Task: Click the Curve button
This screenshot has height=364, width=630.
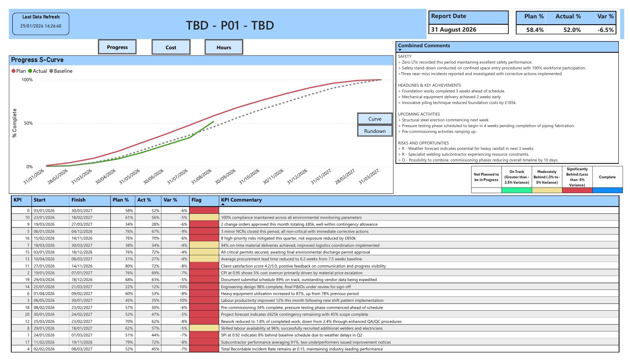Action: (x=374, y=119)
